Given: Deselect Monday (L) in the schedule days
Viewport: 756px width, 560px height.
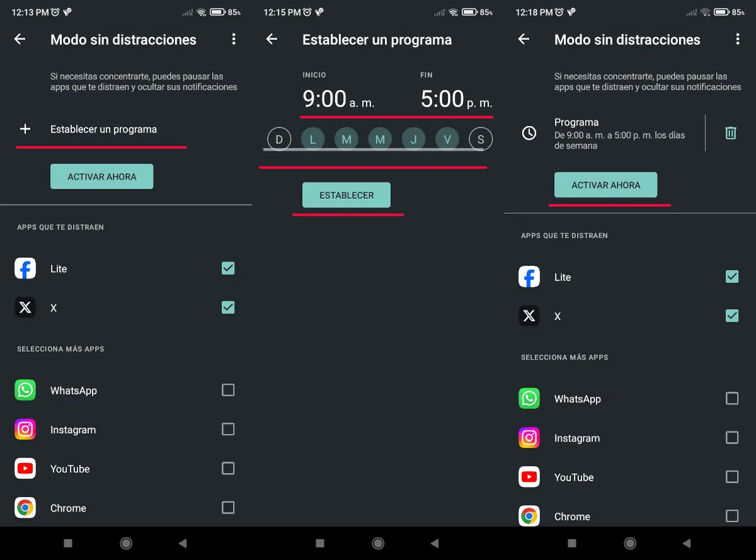Looking at the screenshot, I should (312, 139).
